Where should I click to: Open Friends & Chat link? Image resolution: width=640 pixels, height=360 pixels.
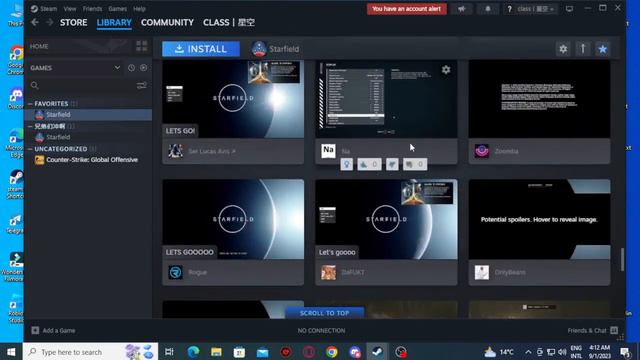point(587,330)
